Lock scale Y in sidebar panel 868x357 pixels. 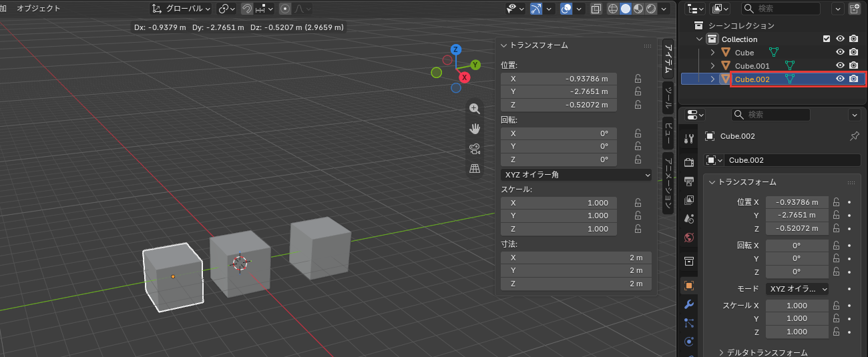638,216
